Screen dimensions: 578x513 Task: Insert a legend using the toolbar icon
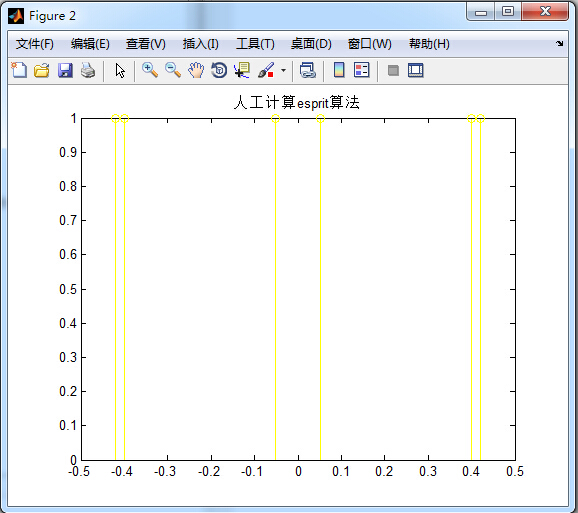coord(361,70)
